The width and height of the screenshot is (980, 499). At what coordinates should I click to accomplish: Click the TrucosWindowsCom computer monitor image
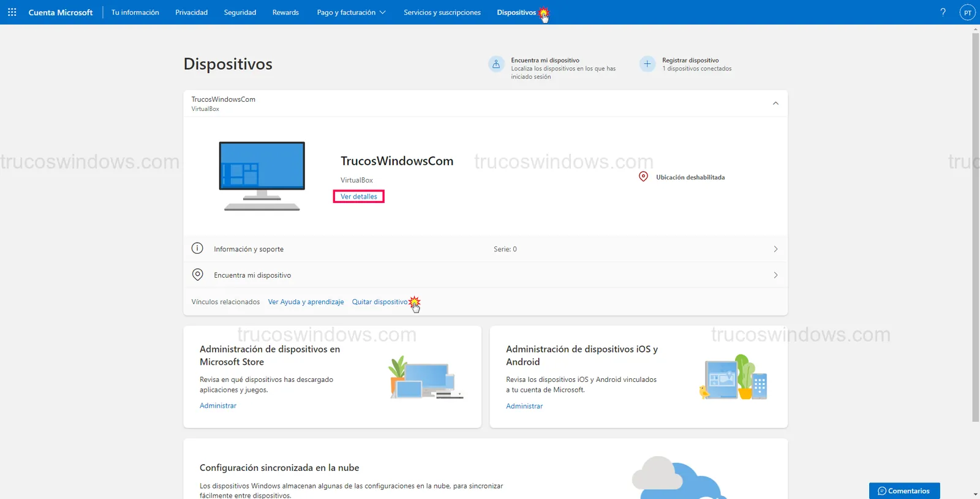click(x=262, y=176)
